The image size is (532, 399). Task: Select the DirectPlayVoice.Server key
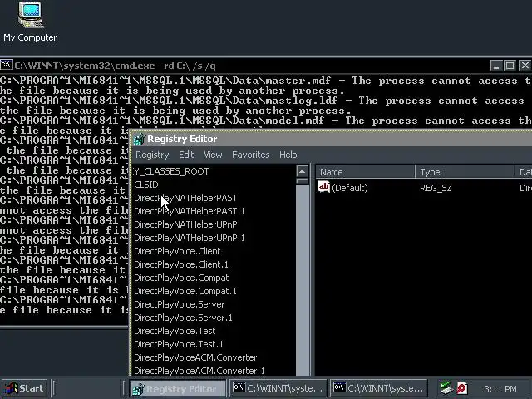click(180, 304)
